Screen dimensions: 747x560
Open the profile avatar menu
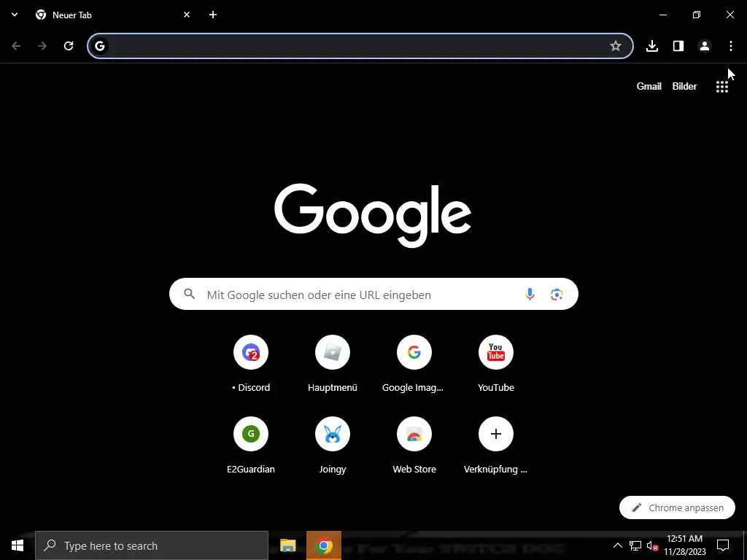pyautogui.click(x=705, y=46)
